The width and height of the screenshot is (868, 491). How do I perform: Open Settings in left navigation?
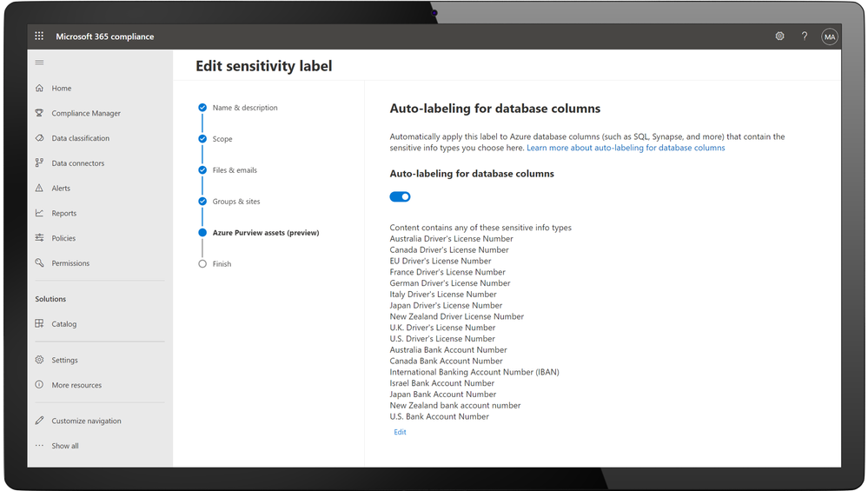[65, 360]
